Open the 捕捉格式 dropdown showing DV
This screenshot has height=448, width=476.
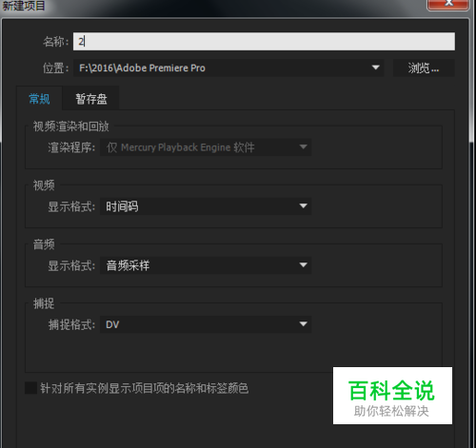tap(206, 324)
